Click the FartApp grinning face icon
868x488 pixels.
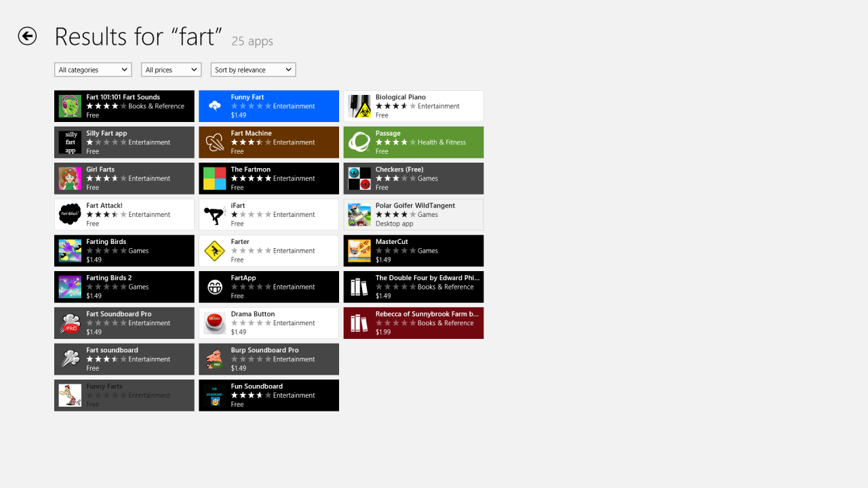pos(215,287)
